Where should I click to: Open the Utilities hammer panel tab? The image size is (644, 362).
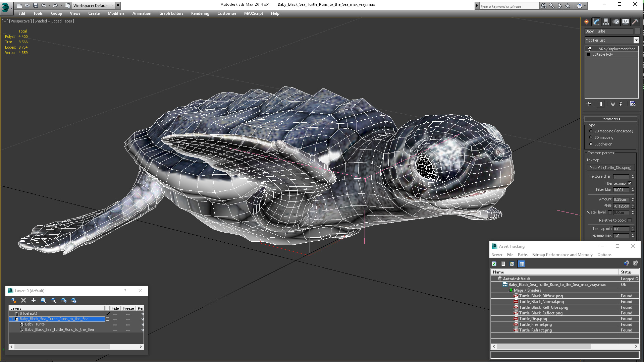click(635, 22)
